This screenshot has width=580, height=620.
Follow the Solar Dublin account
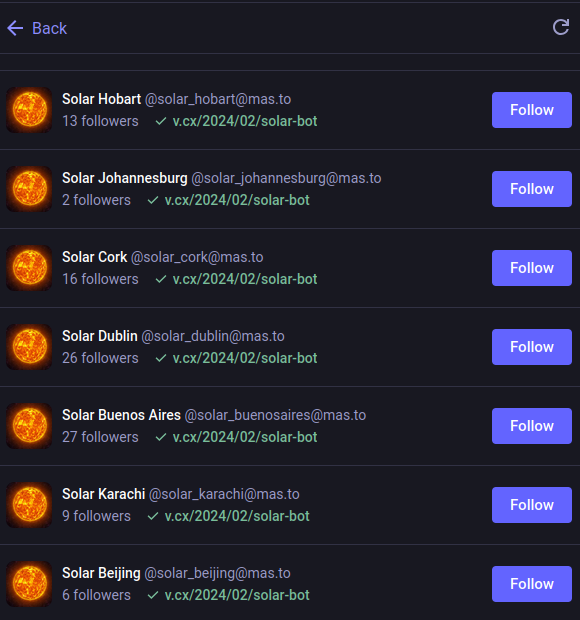point(532,347)
